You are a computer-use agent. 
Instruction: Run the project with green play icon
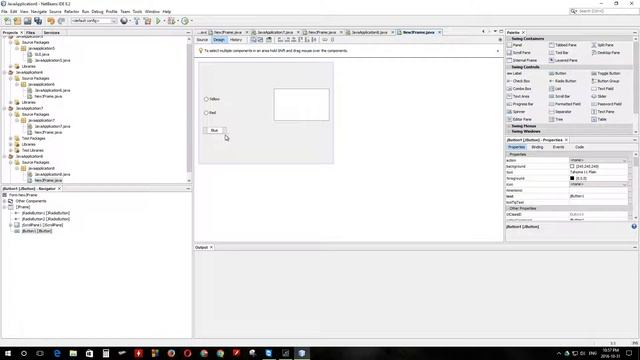(x=158, y=21)
